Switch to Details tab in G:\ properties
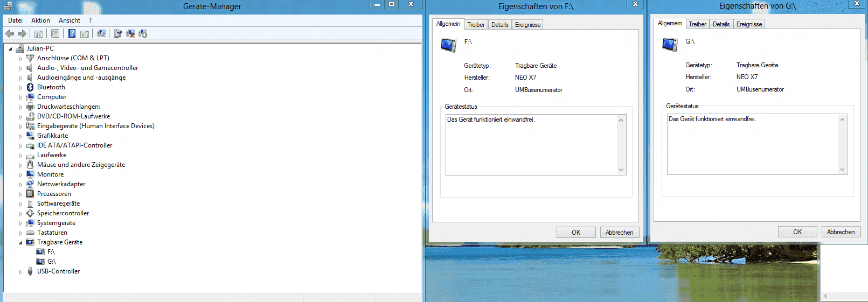The image size is (868, 302). [x=721, y=24]
